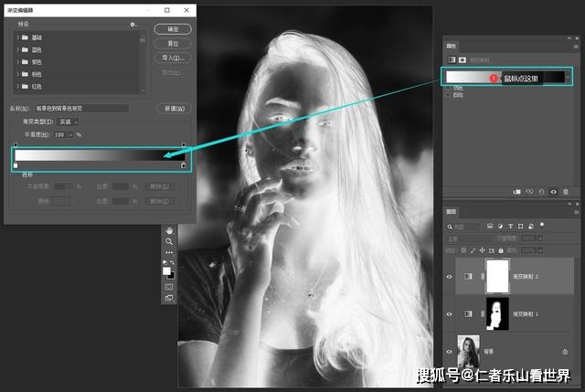Select the 渐变映射 1 layer mask thumbnail
This screenshot has height=392, width=585.
(497, 313)
